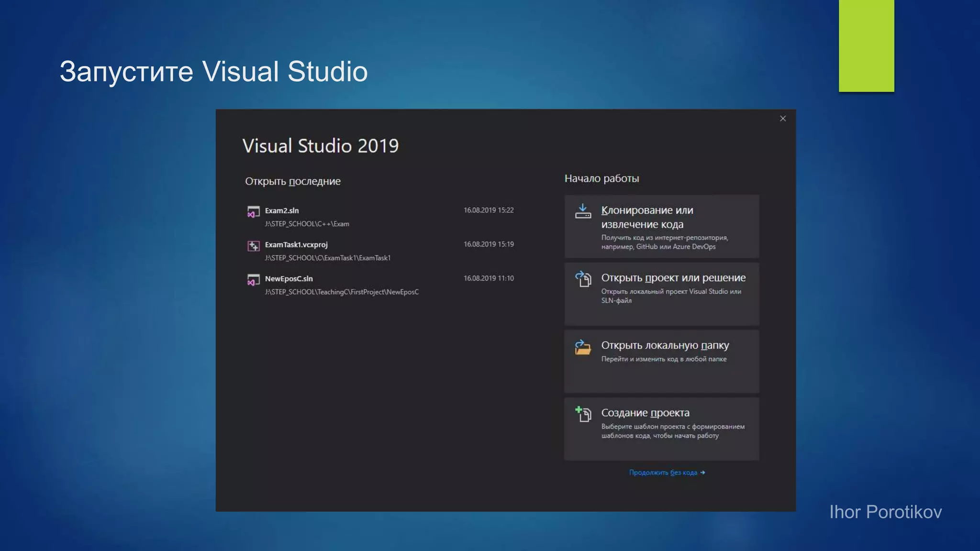
Task: Click the Exam2.sln solution icon
Action: tap(253, 211)
